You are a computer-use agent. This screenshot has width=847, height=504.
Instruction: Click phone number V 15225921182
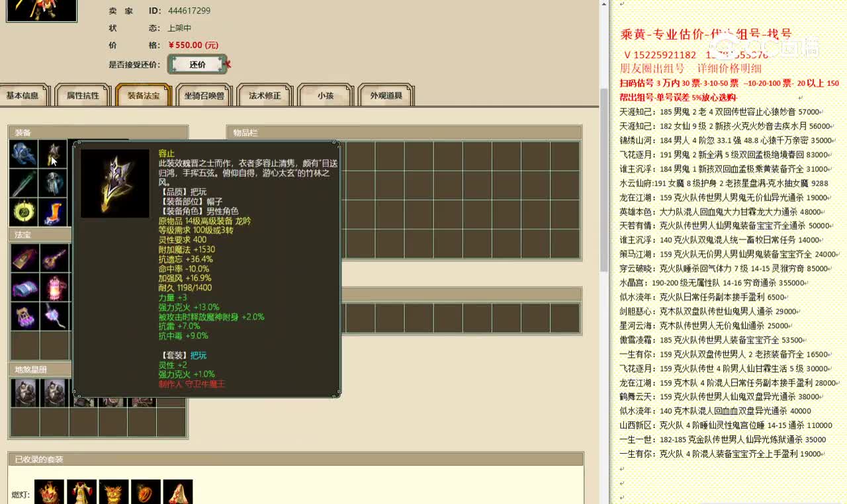pyautogui.click(x=660, y=55)
